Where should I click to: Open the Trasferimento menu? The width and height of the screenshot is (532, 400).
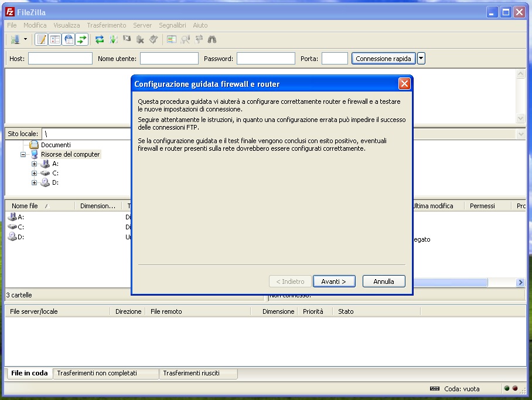click(x=106, y=25)
